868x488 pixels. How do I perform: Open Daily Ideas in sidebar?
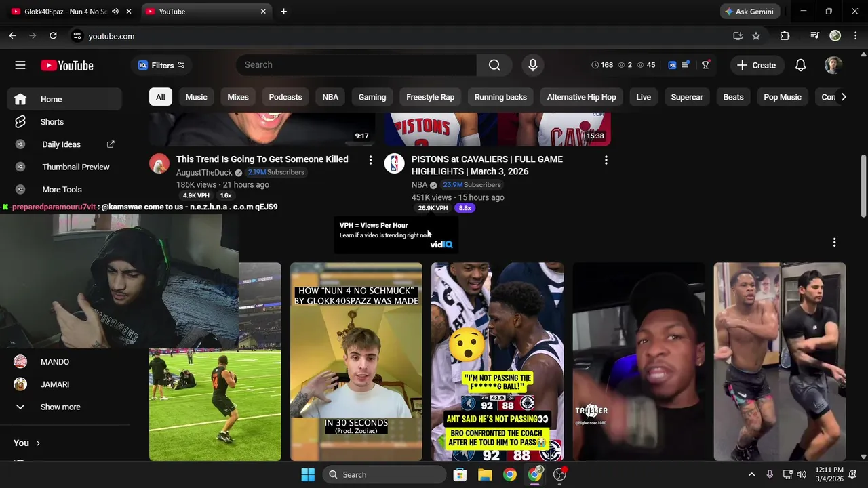coord(66,144)
